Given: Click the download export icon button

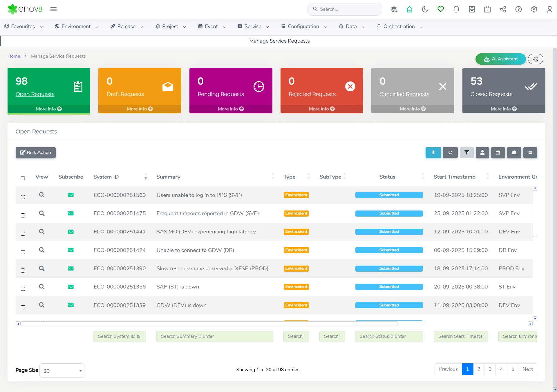Looking at the screenshot, I should pyautogui.click(x=433, y=153).
